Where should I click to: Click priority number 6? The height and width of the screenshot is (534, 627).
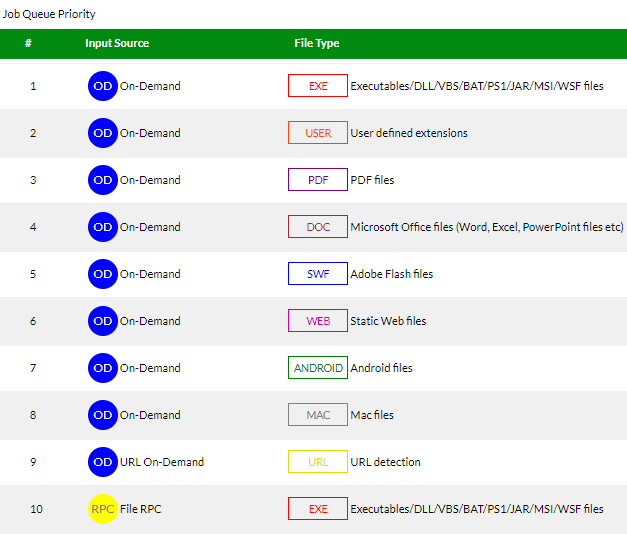tap(33, 321)
